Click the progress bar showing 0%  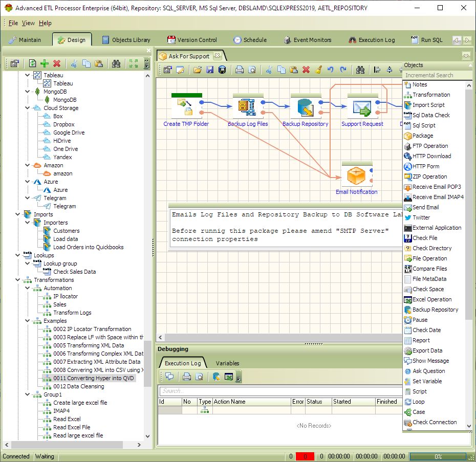click(438, 456)
